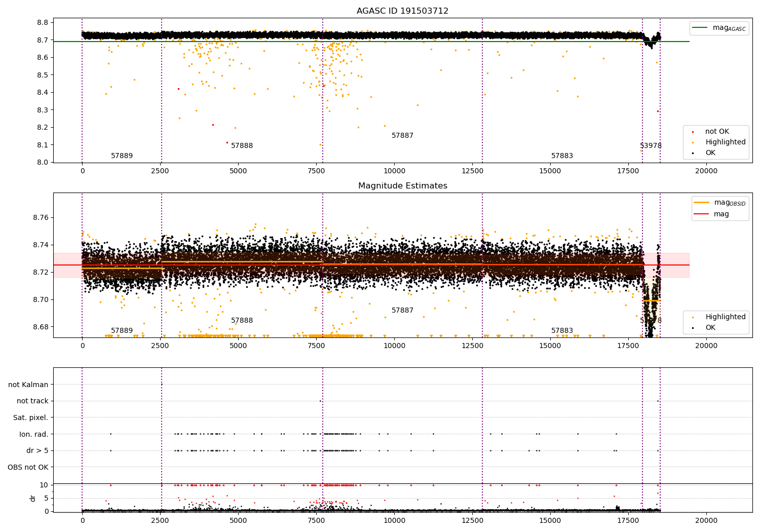Click 'OK' legend label in Magnitude Estimates plot

tap(710, 328)
